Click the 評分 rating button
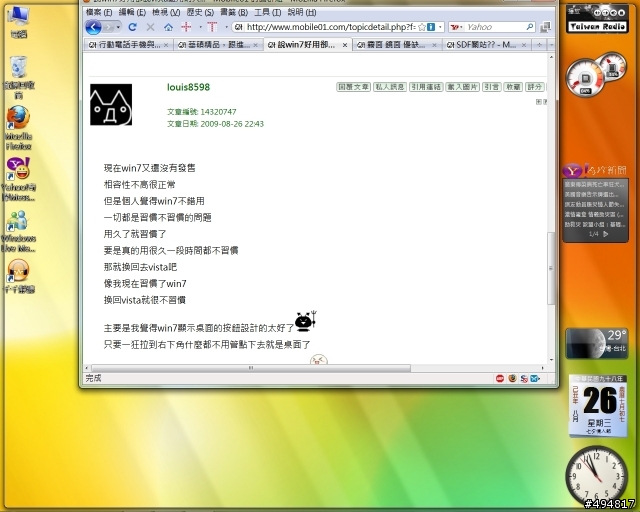The image size is (640, 512). click(534, 87)
